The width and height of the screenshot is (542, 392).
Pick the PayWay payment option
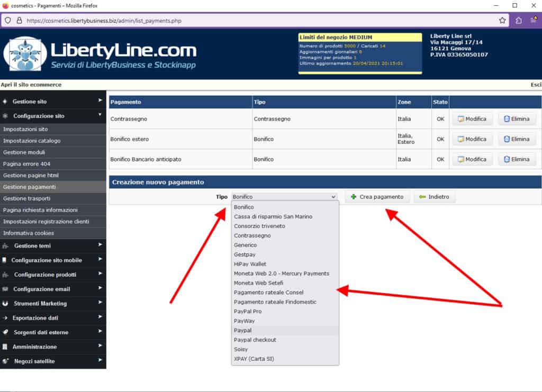tap(285, 321)
